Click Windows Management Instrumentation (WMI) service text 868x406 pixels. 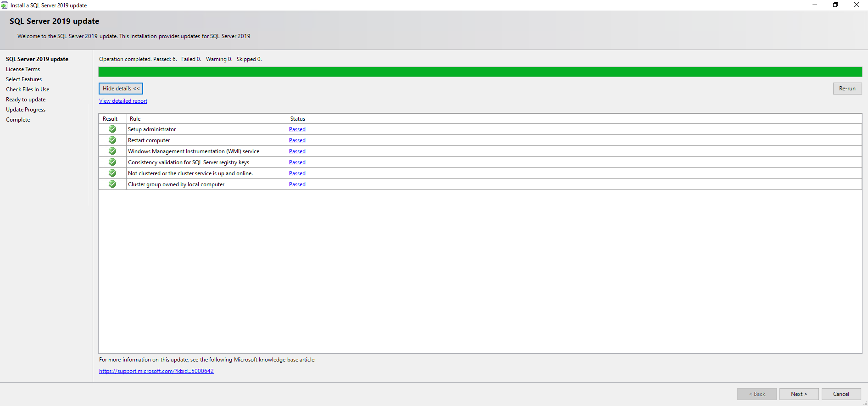(194, 151)
